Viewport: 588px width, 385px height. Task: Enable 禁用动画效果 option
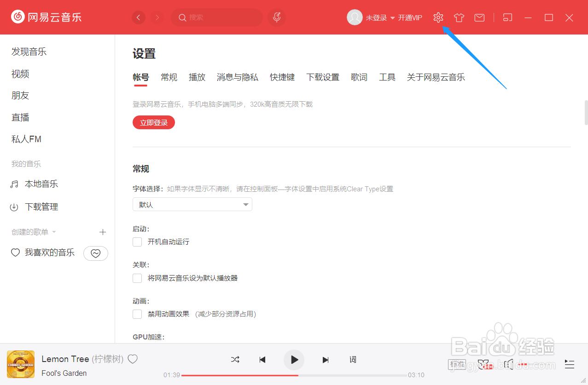point(137,314)
